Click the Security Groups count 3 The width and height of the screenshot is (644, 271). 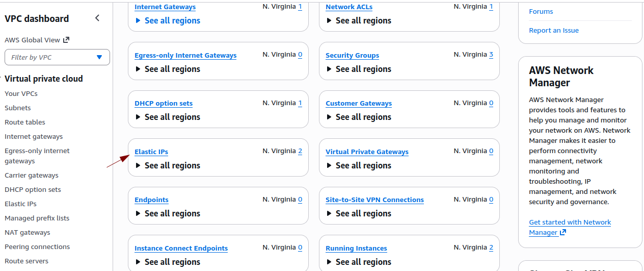(491, 55)
